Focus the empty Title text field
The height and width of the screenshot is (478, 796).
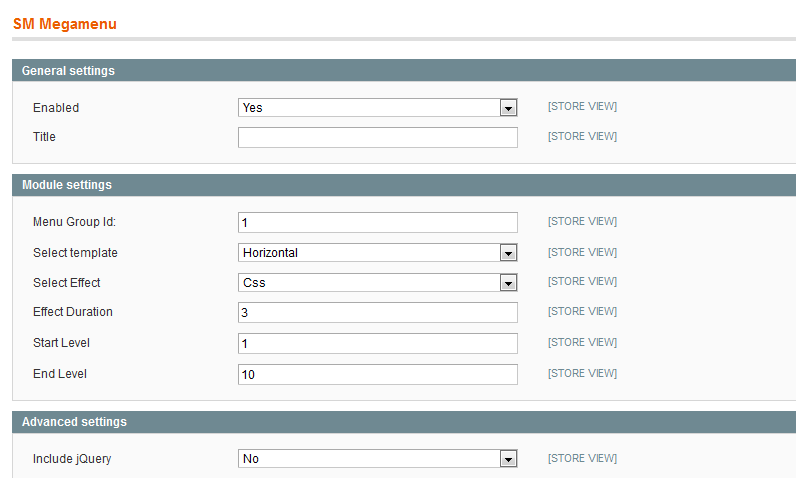point(377,138)
